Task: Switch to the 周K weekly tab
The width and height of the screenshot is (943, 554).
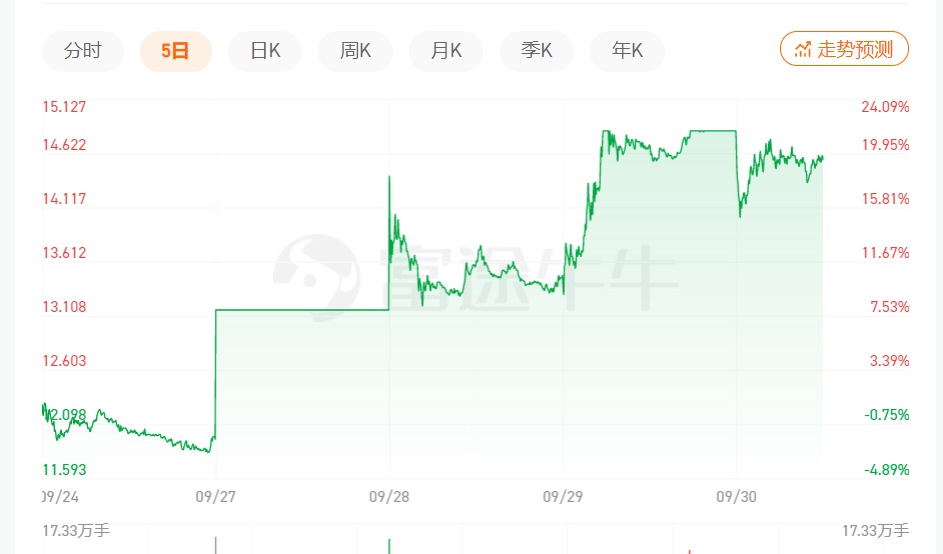Action: click(x=355, y=51)
